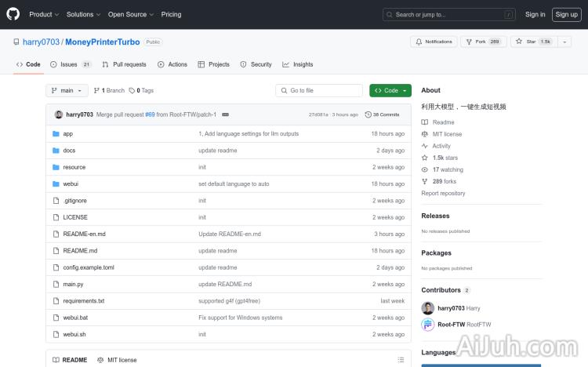588x367 pixels.
Task: Expand the main branch dropdown
Action: click(x=66, y=90)
